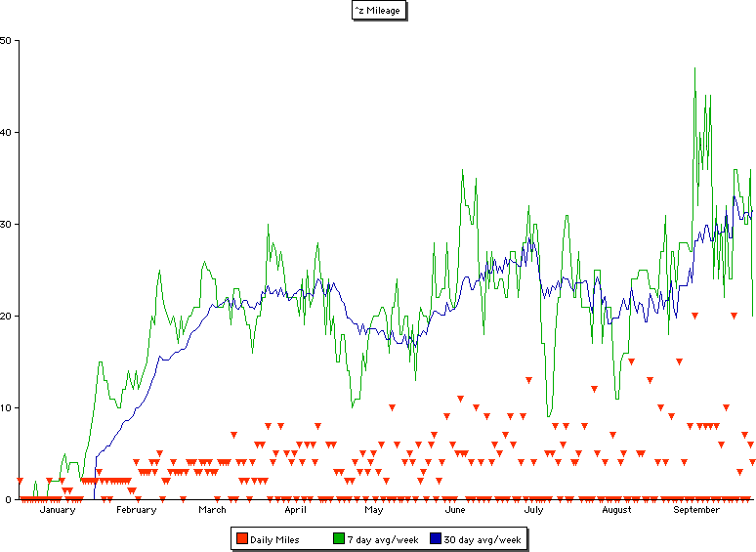This screenshot has width=756, height=552.
Task: Click the August axis label
Action: 616,510
